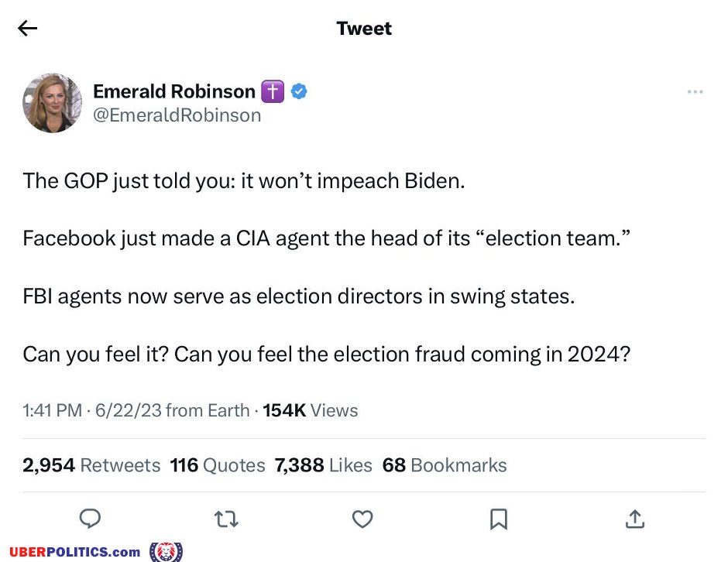Like the tweet with heart icon
This screenshot has height=562, width=728.
point(362,519)
